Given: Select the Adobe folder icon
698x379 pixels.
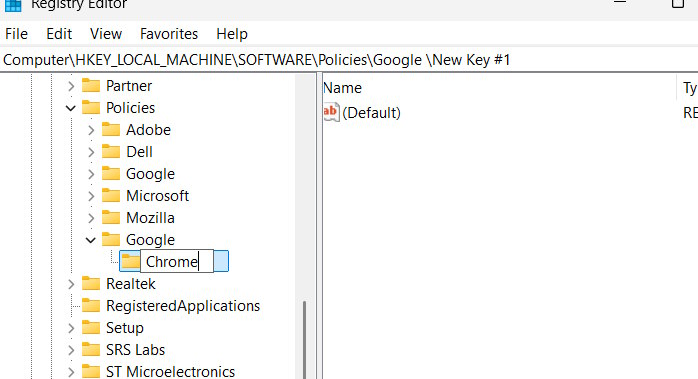Looking at the screenshot, I should 111,130.
